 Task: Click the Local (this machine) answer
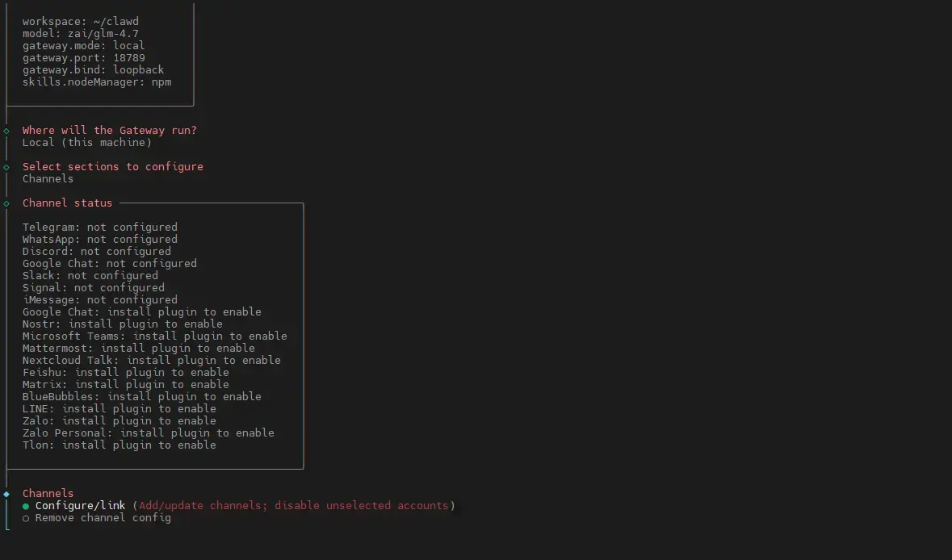[x=86, y=143]
